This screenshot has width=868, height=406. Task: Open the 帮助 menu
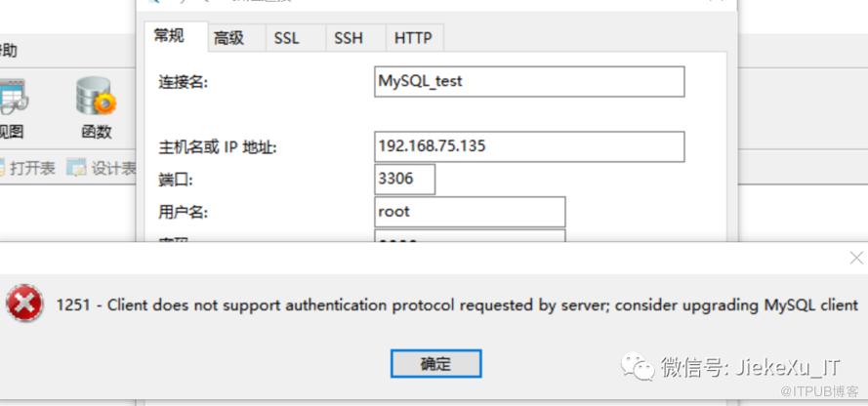pos(8,51)
